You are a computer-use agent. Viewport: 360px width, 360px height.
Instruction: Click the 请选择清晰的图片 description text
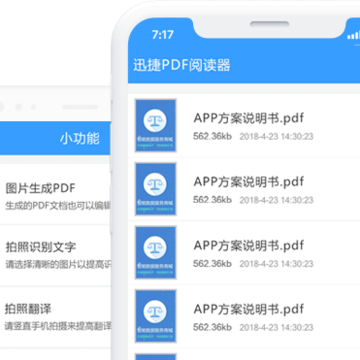tap(58, 265)
